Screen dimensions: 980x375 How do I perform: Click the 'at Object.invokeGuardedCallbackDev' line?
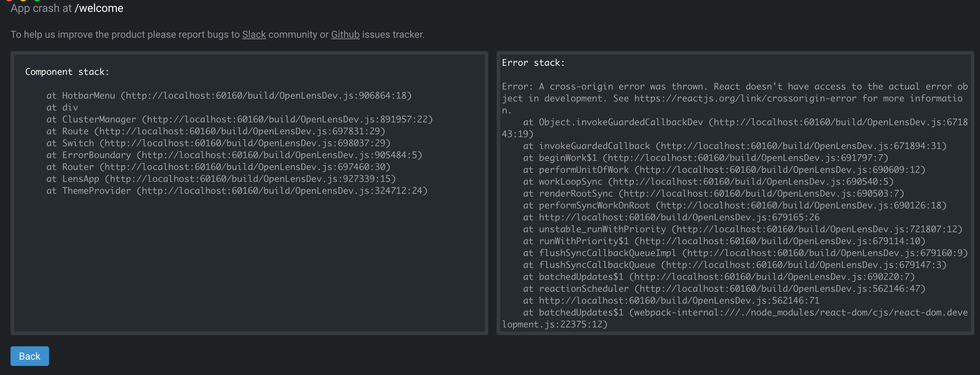[734, 128]
